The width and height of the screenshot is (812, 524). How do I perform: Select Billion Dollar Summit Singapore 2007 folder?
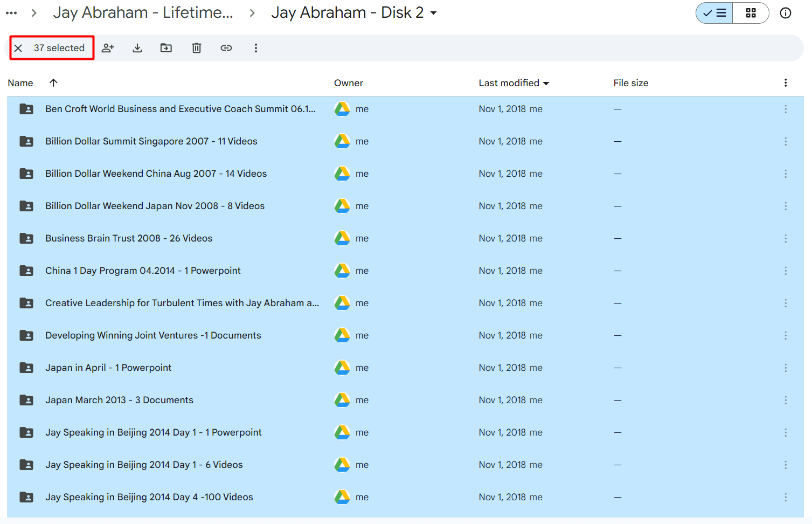(405, 141)
